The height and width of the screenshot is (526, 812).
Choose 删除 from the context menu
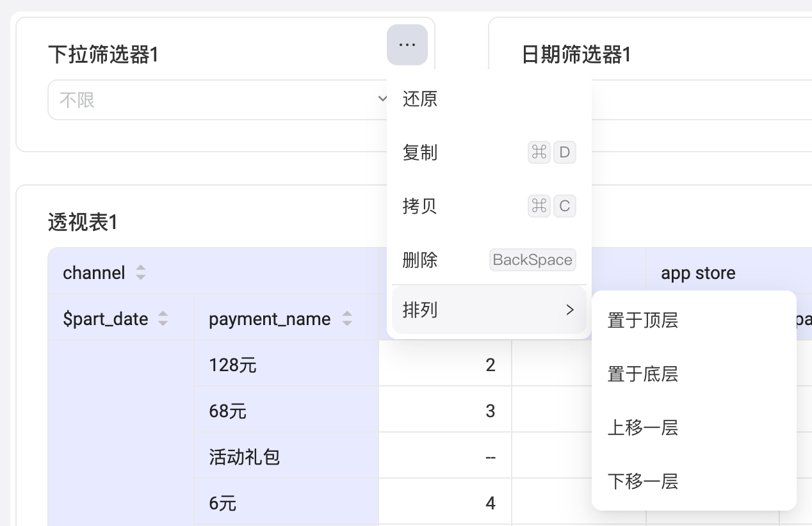489,260
